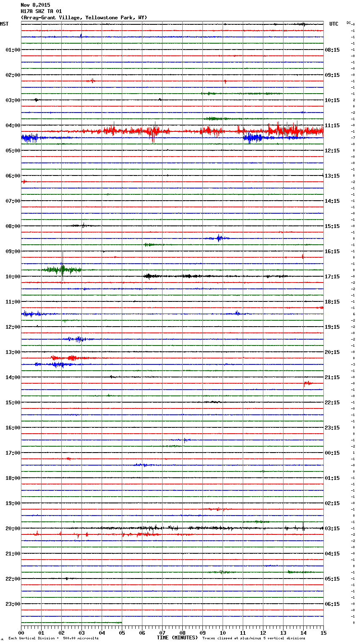Viewport: 357px width, 644px height.
Task: Click the 04:00 MST time label
Action: (x=13, y=126)
